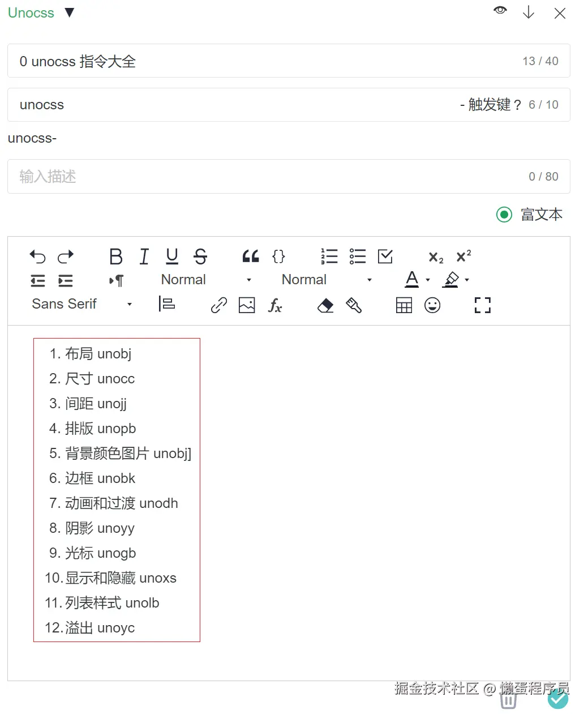Decrease indent of text

pos(37,281)
